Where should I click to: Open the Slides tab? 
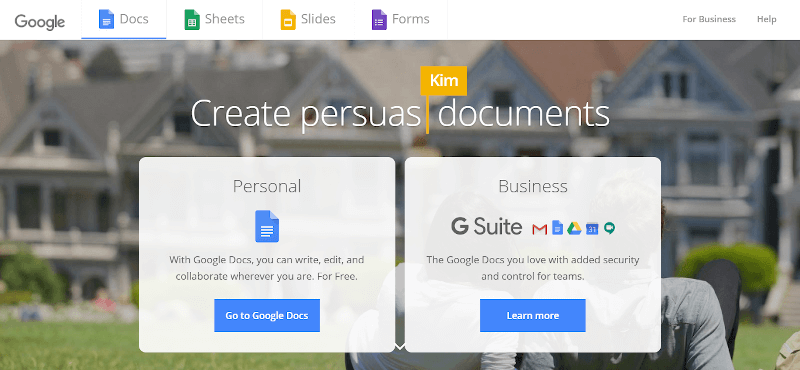[308, 20]
